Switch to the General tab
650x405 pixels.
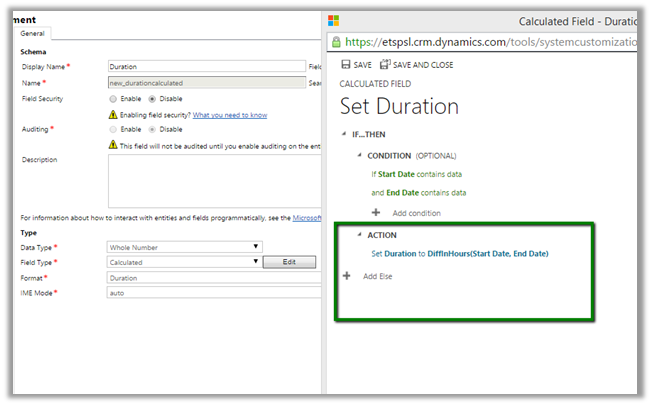coord(34,33)
